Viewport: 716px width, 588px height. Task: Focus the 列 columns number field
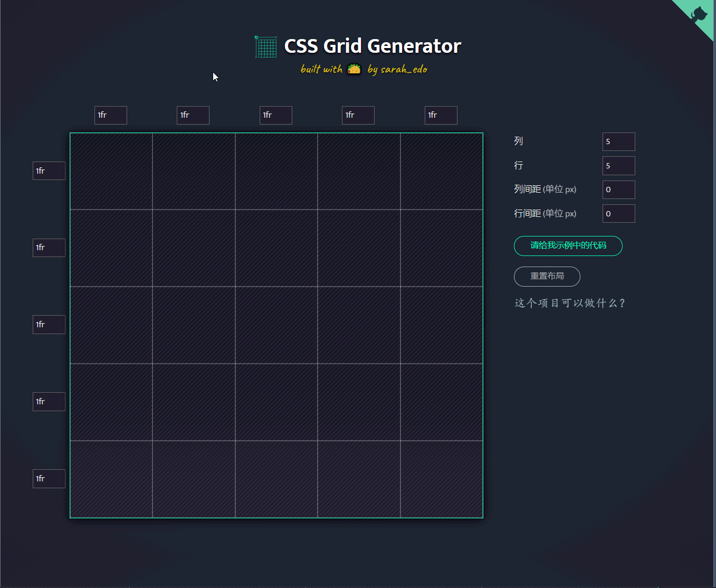coord(619,141)
